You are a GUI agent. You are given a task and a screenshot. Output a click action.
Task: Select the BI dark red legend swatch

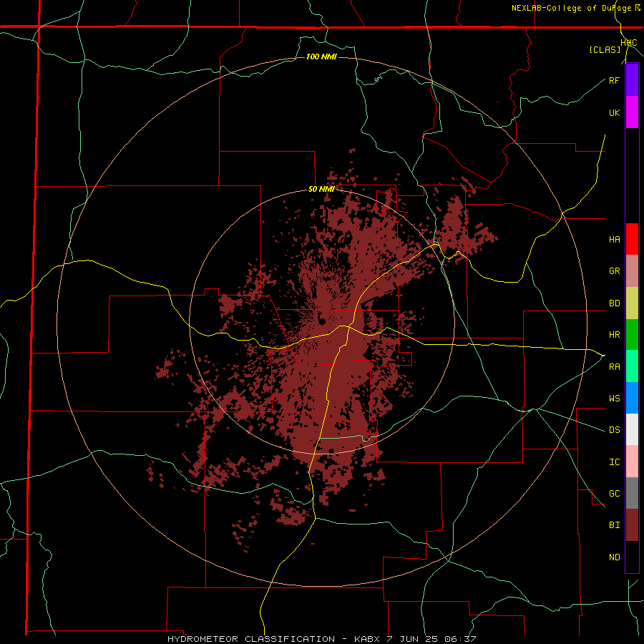[632, 525]
